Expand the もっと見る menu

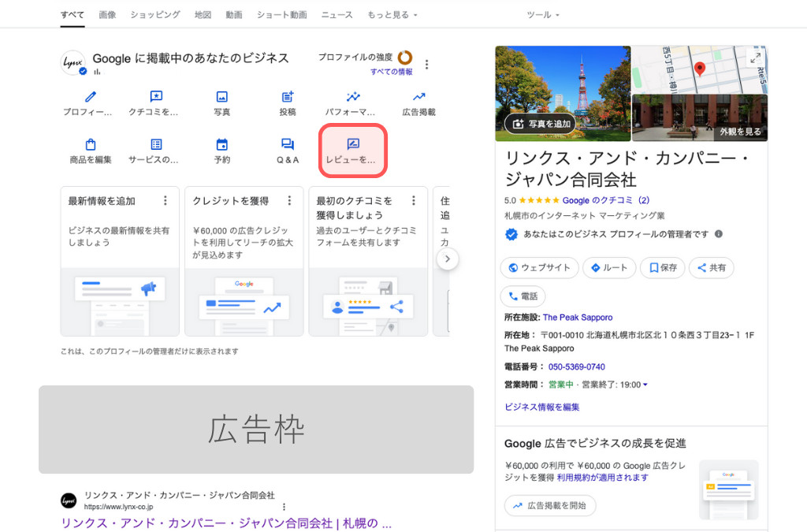pyautogui.click(x=389, y=13)
